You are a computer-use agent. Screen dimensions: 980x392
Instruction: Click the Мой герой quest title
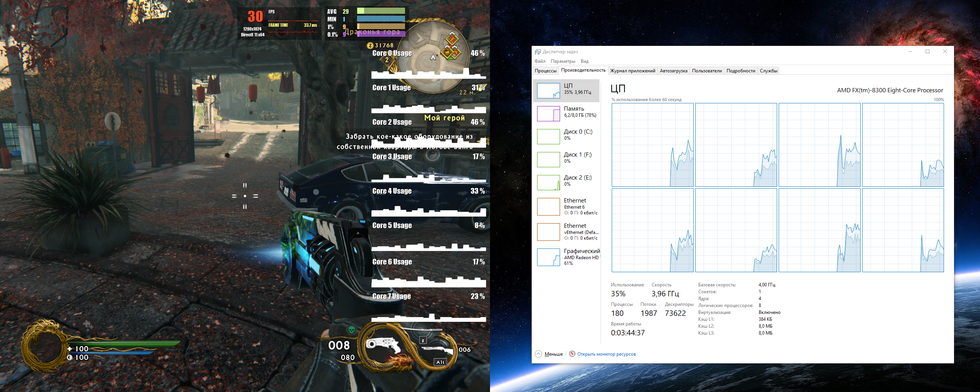[444, 118]
